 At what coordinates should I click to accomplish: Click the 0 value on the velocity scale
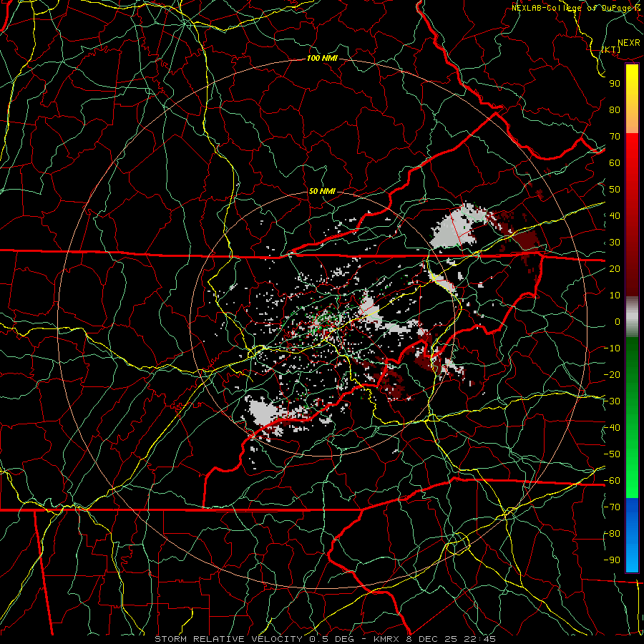click(x=618, y=321)
